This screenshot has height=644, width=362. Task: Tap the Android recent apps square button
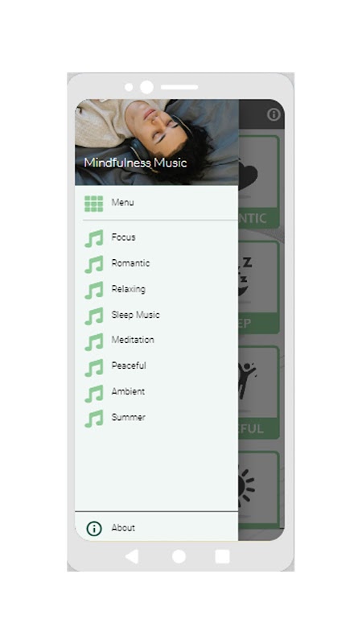(x=223, y=556)
